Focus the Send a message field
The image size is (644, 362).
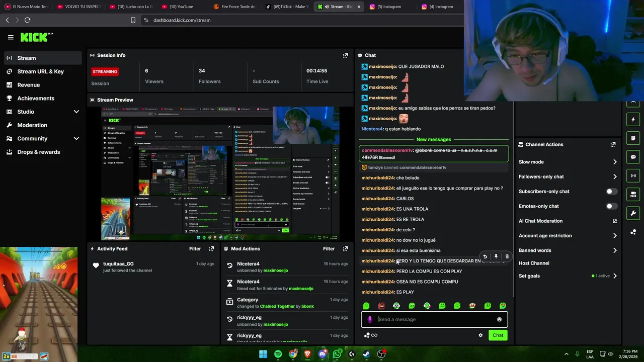pos(435,319)
